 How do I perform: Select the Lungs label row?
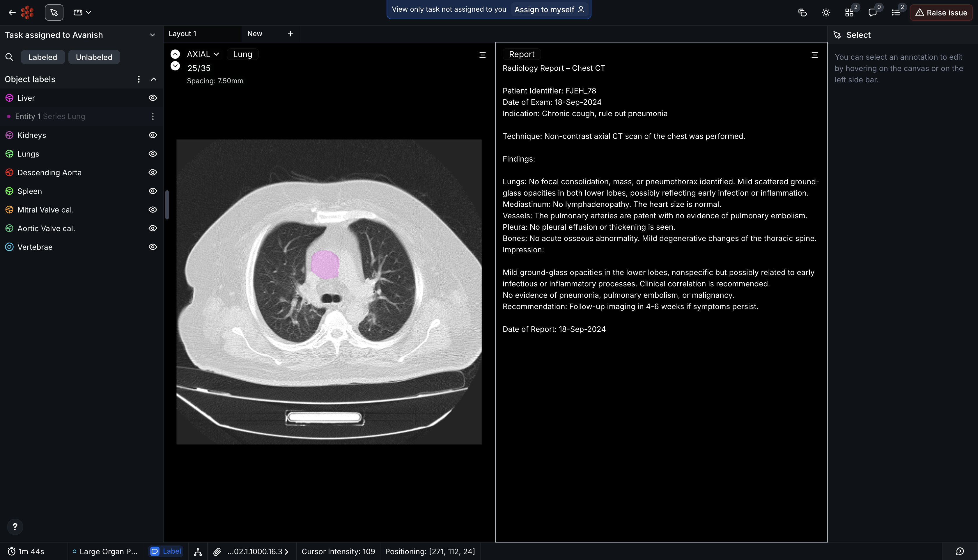point(81,154)
